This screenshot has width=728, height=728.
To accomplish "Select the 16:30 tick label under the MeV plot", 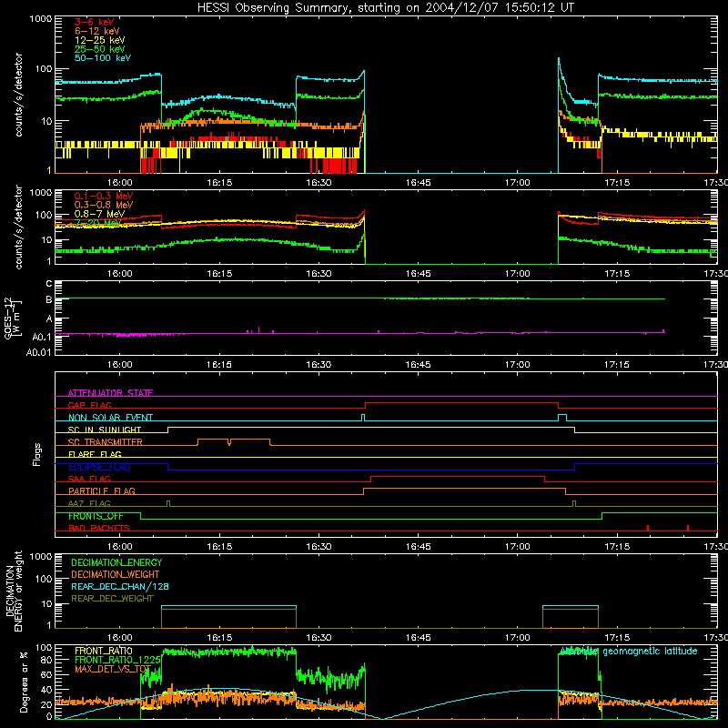I will point(318,274).
